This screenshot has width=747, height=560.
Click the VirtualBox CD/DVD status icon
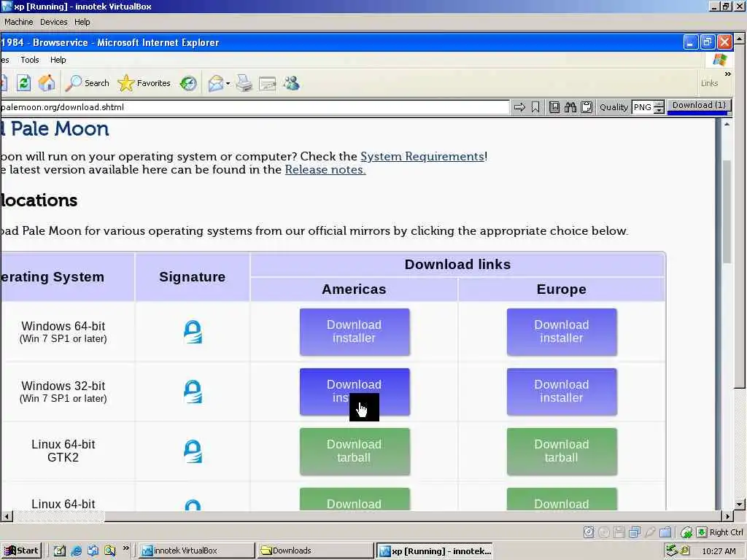604,532
